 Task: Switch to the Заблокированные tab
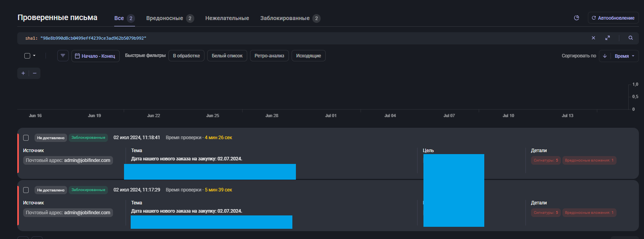tap(285, 18)
